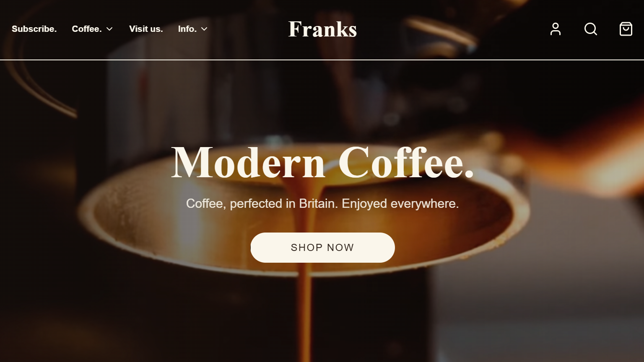The width and height of the screenshot is (644, 362).
Task: Click the Britain tagline under the headline
Action: click(322, 204)
